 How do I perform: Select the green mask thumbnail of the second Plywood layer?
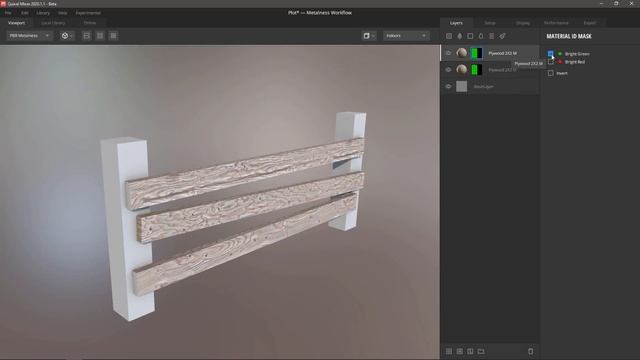pyautogui.click(x=476, y=69)
